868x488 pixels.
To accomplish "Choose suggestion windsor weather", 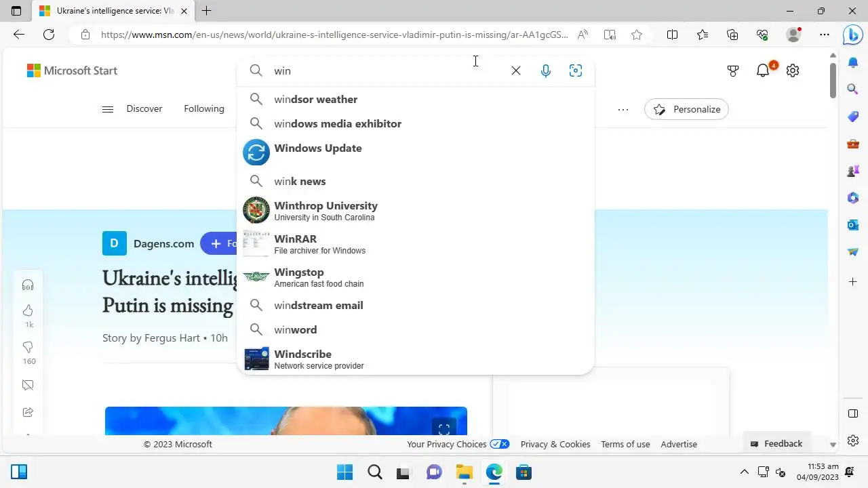I will click(416, 99).
